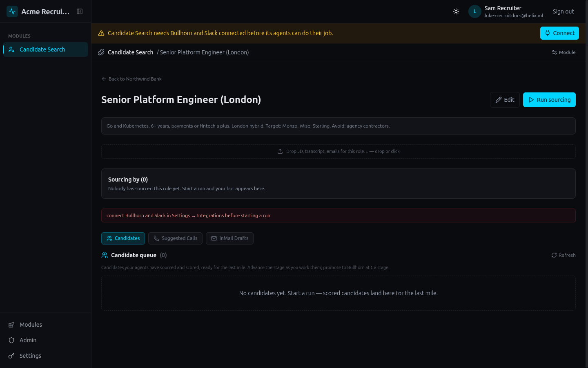Click the 'No candidates yet' empty message
This screenshot has height=368, width=588.
(339, 293)
